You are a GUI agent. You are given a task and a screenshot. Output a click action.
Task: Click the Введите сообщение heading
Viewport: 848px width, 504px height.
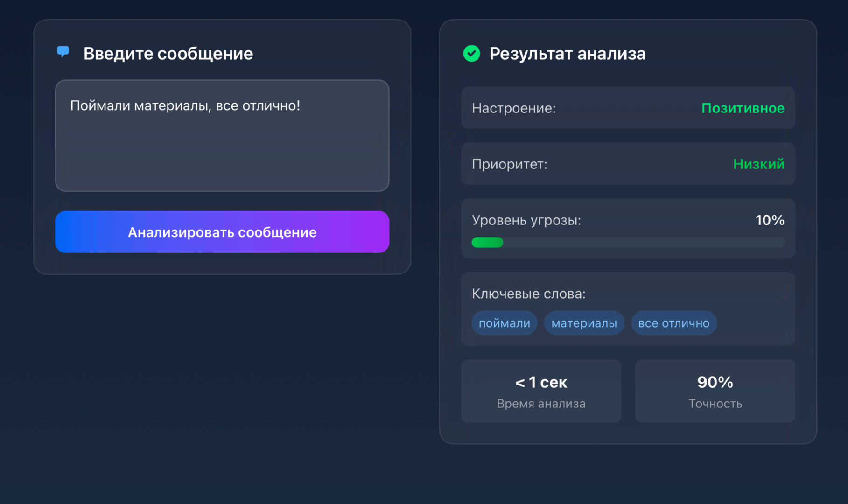168,54
